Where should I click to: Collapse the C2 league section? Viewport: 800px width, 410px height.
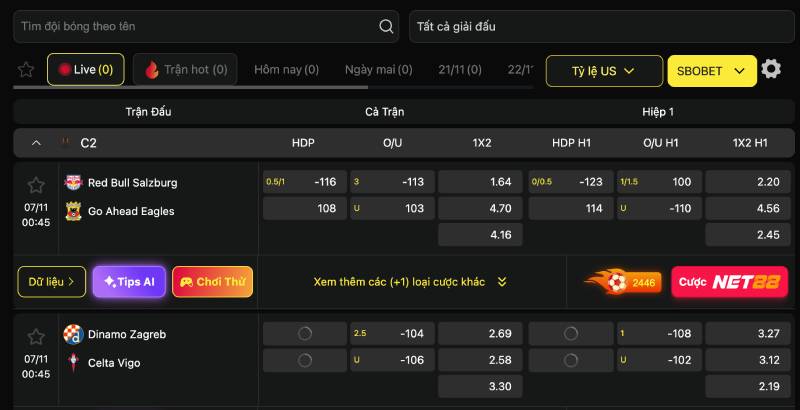tap(37, 143)
